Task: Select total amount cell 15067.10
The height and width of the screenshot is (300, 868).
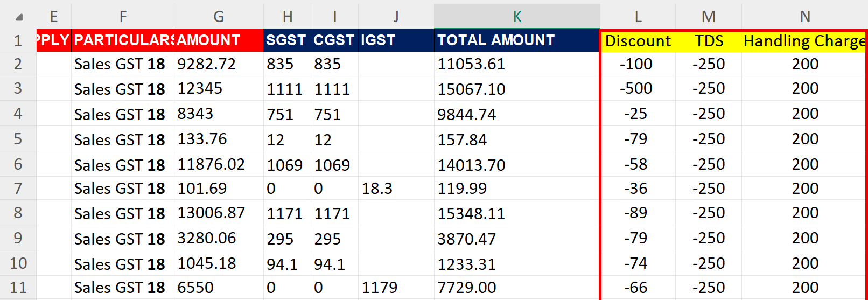Action: point(517,88)
